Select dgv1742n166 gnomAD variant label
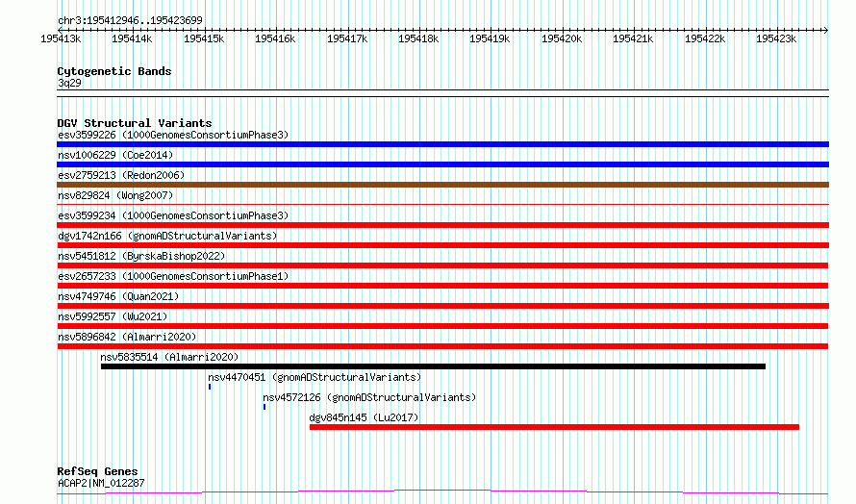The height and width of the screenshot is (504, 856). coord(167,236)
